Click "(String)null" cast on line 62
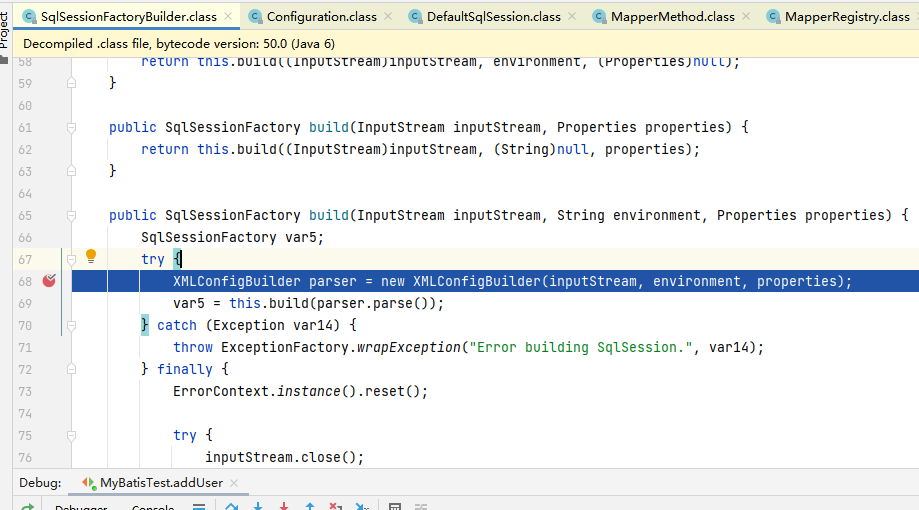This screenshot has width=919, height=510. pyautogui.click(x=540, y=149)
